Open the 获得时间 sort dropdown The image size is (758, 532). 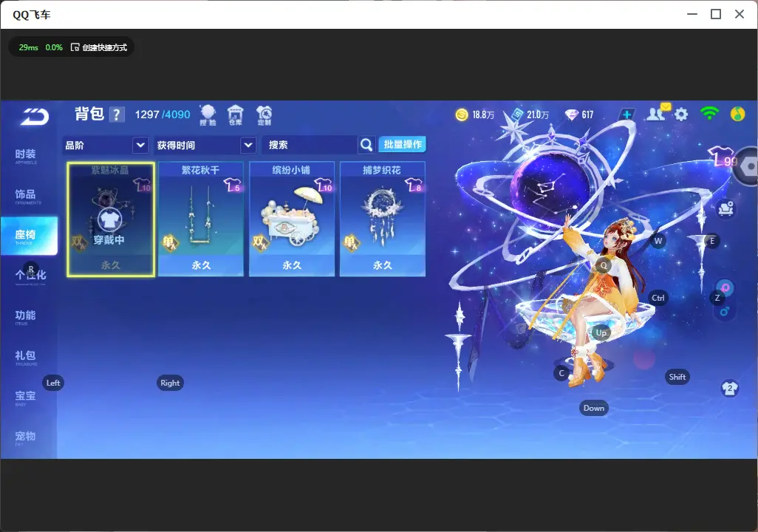[x=205, y=145]
